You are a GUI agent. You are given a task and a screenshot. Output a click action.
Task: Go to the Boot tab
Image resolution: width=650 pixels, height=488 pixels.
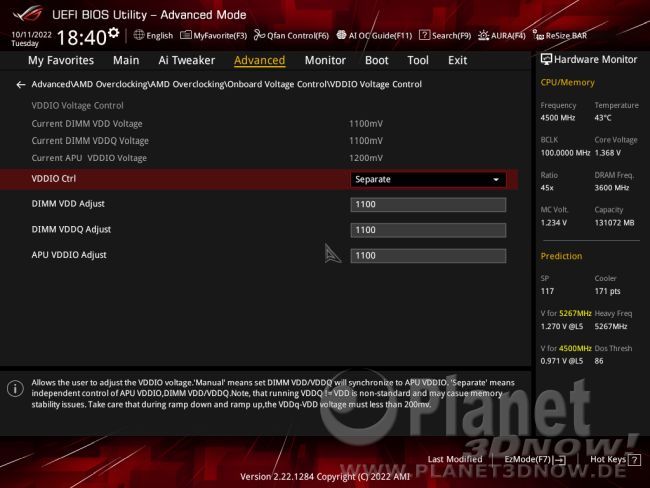point(376,61)
